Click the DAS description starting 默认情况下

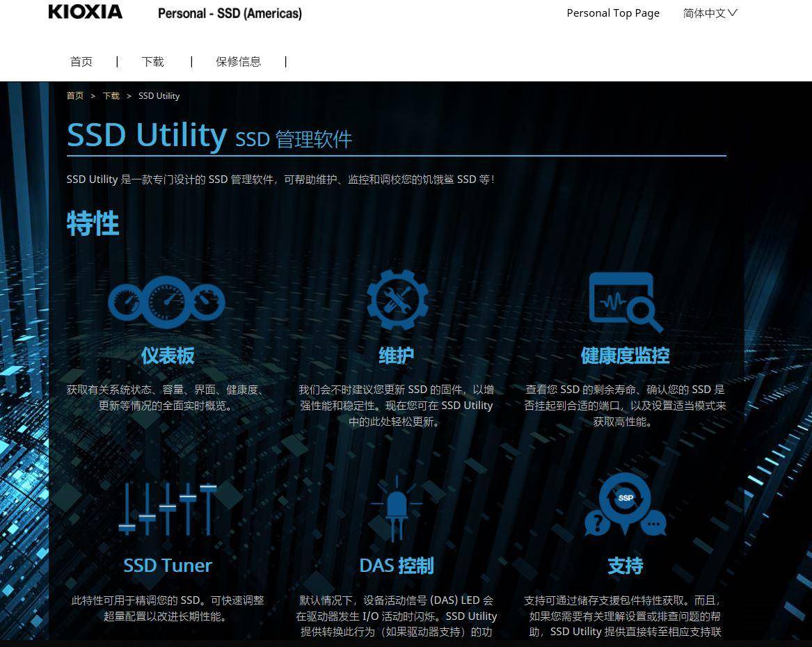click(x=396, y=616)
